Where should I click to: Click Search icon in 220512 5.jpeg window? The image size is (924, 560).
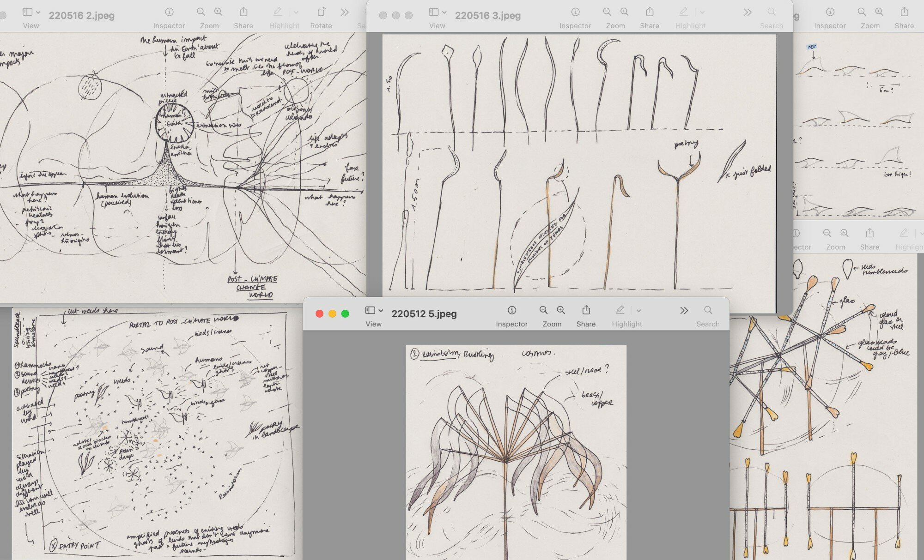(708, 311)
